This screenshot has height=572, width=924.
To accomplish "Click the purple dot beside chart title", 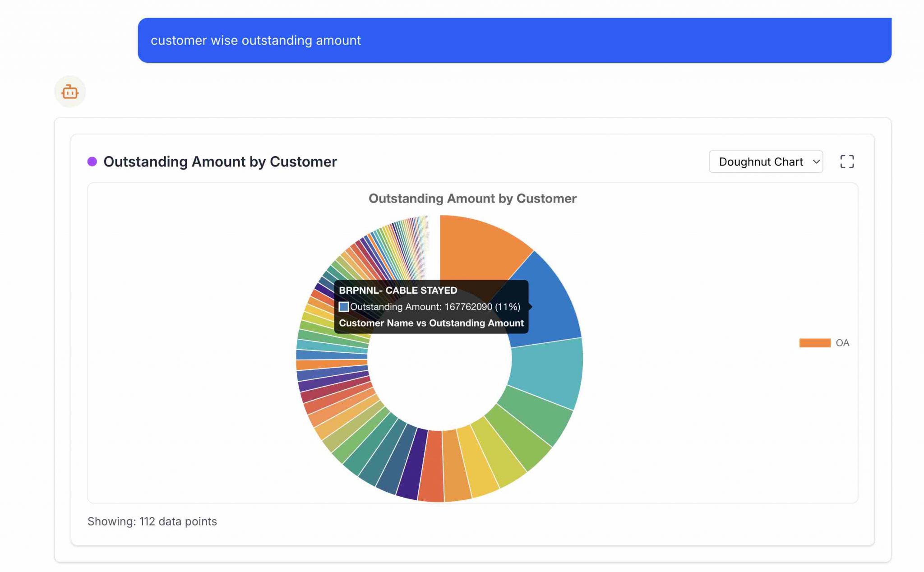I will click(91, 161).
